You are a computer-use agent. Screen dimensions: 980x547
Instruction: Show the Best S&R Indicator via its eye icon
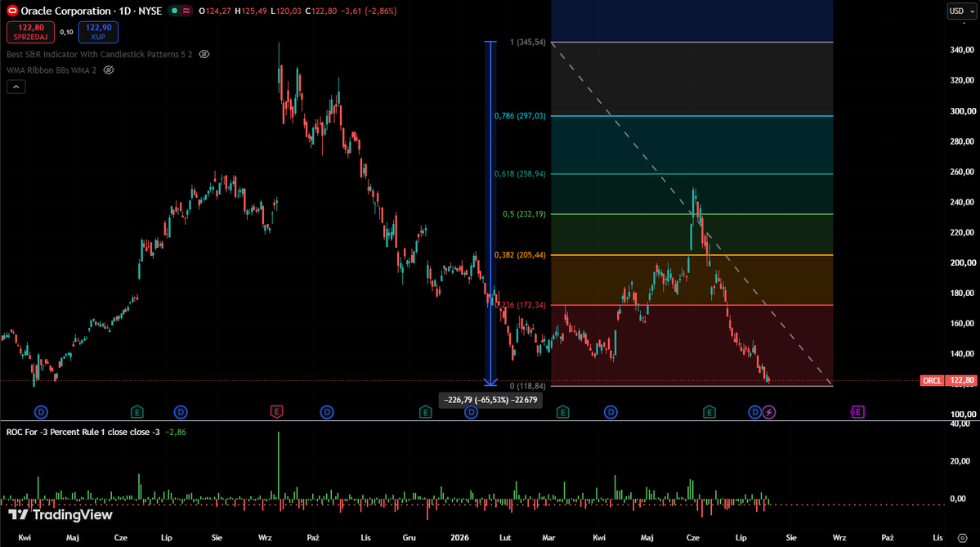click(204, 55)
